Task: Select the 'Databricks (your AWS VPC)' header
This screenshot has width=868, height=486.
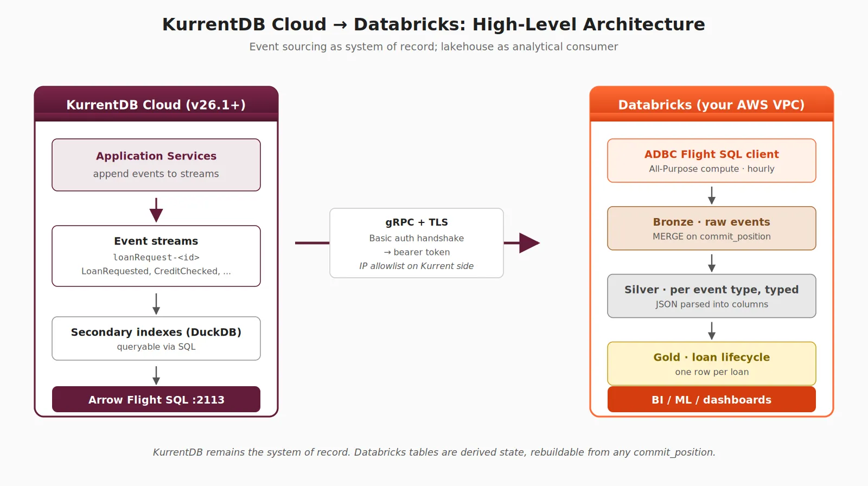Action: point(712,104)
